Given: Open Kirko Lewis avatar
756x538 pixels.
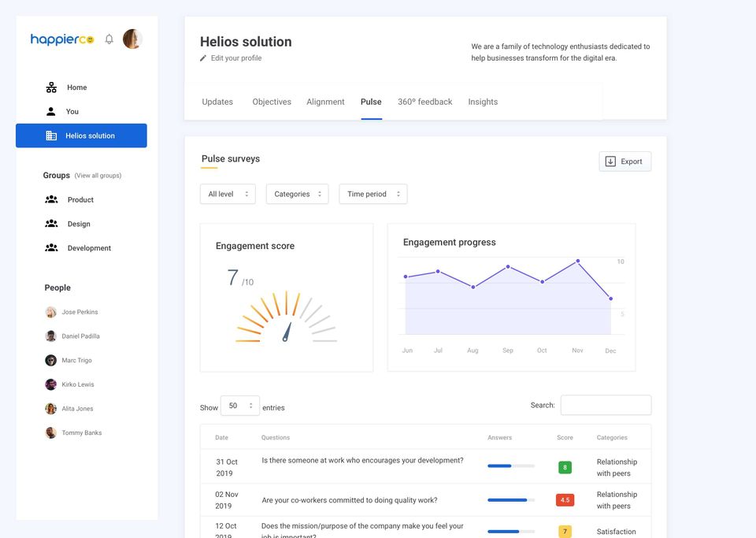Looking at the screenshot, I should [x=50, y=384].
